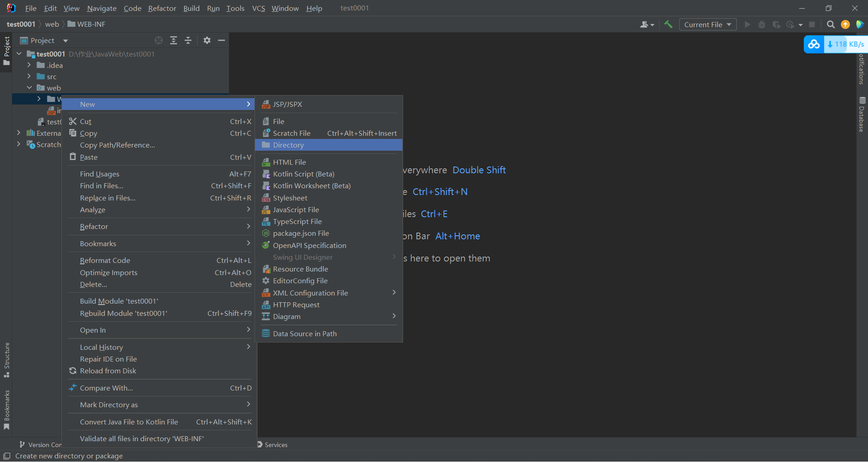Toggle the Project tool window sidebar tab
This screenshot has height=462, width=868.
(x=6, y=50)
